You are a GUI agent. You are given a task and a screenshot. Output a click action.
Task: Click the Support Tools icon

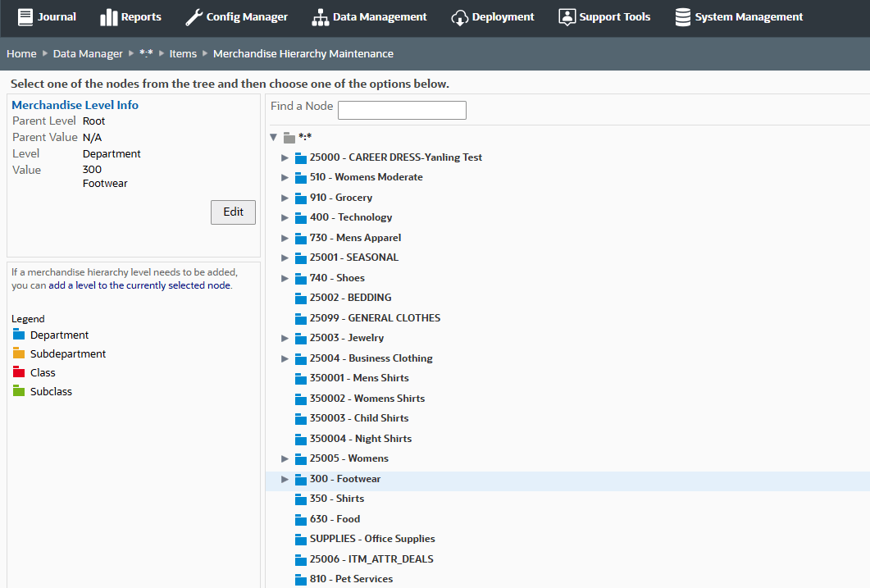pos(566,16)
